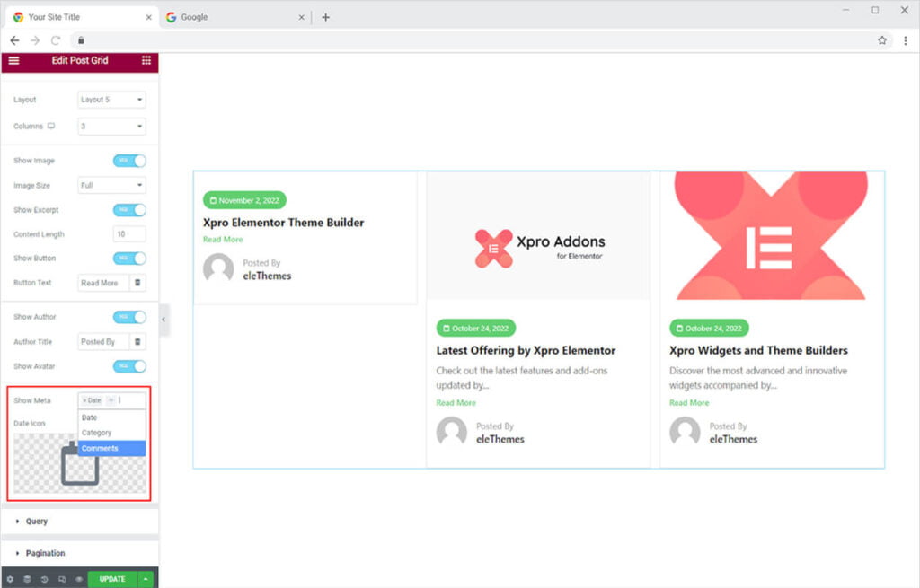
Task: Open the widgets grid panel
Action: click(146, 60)
